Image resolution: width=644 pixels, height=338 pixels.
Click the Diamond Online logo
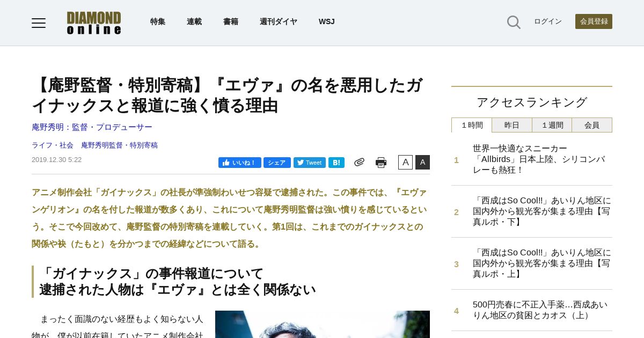pyautogui.click(x=94, y=23)
